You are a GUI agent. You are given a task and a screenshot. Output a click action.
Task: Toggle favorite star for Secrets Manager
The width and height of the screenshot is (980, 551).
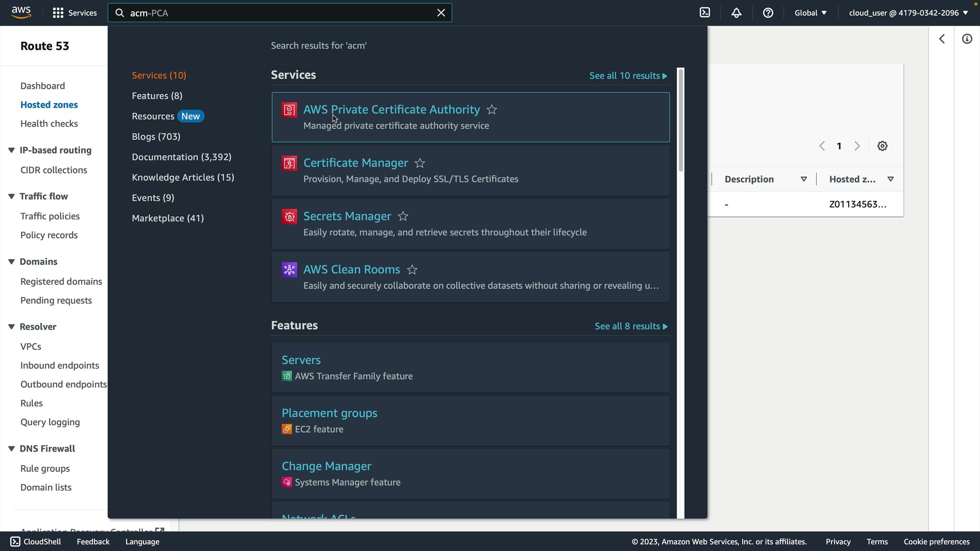pyautogui.click(x=403, y=216)
